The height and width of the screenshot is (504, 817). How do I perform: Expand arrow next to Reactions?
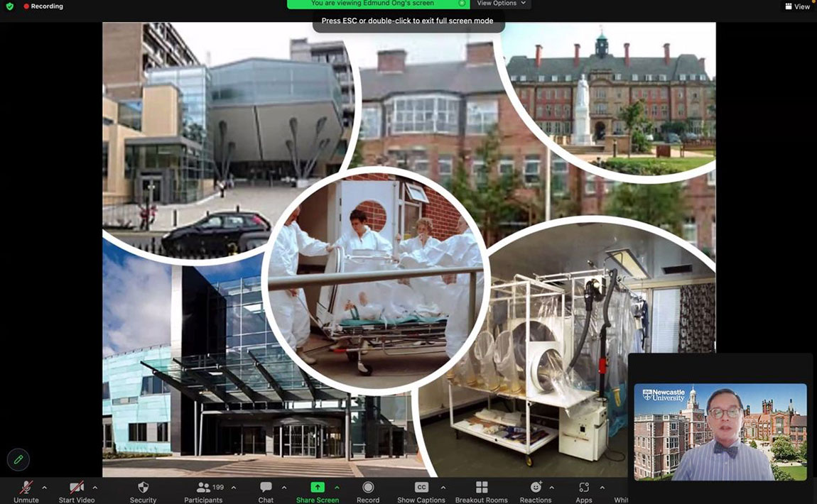coord(552,488)
